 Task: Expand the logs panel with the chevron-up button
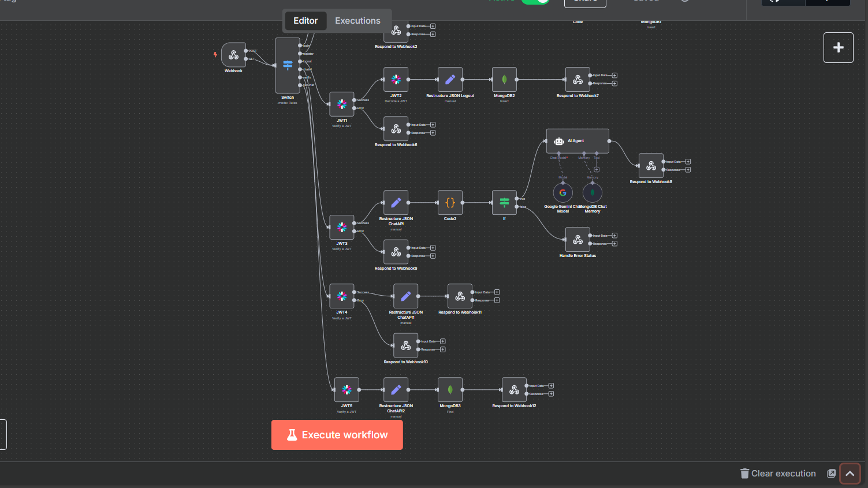click(850, 474)
